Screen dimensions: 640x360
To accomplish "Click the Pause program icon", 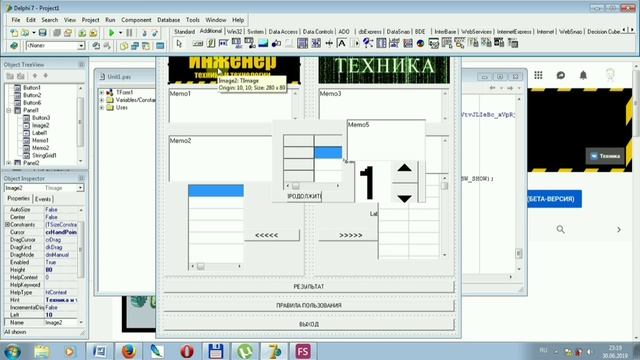I will (129, 33).
